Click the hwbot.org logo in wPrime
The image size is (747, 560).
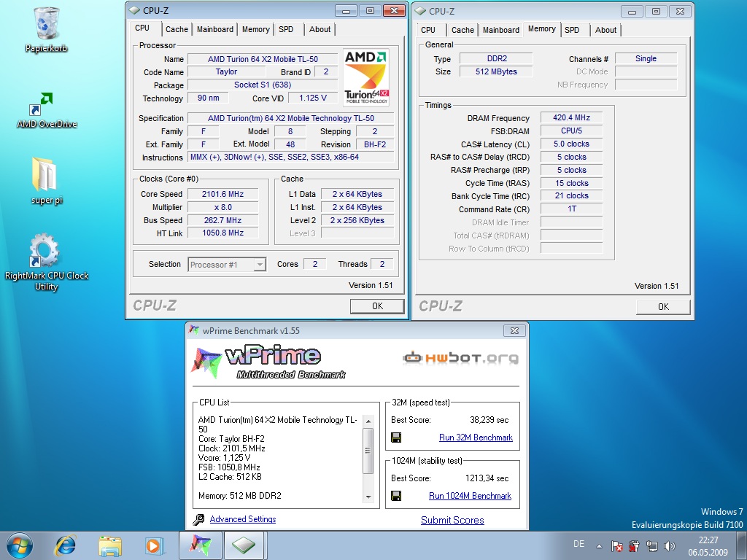coord(460,357)
